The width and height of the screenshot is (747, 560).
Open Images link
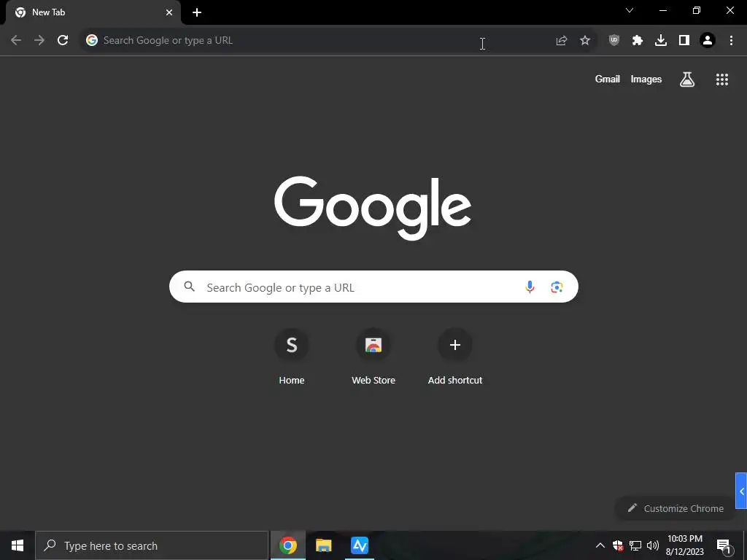tap(646, 79)
